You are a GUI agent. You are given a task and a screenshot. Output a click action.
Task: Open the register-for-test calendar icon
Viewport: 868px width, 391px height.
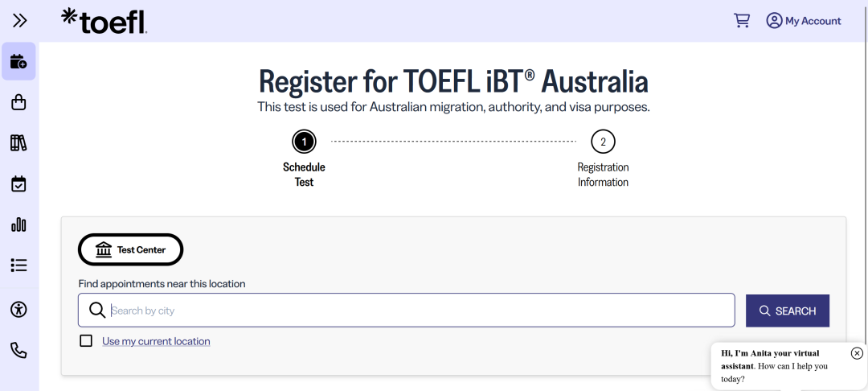click(18, 61)
